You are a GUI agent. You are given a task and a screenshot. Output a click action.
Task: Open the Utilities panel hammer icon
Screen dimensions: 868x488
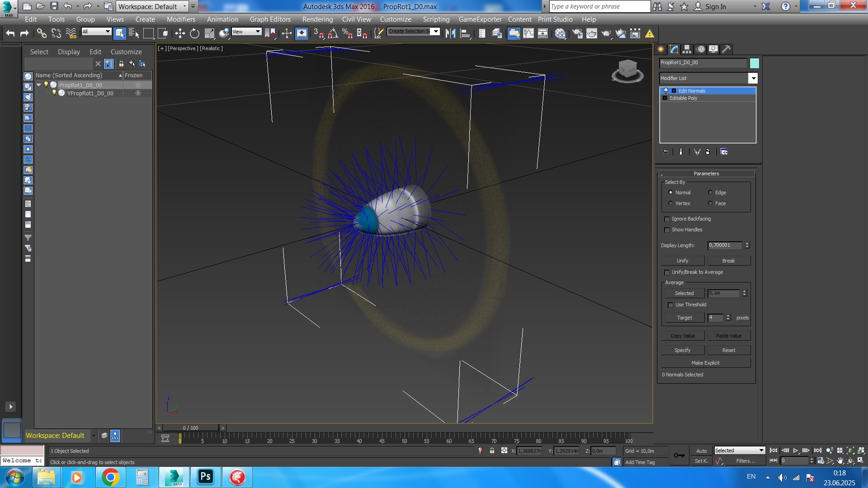[x=726, y=49]
